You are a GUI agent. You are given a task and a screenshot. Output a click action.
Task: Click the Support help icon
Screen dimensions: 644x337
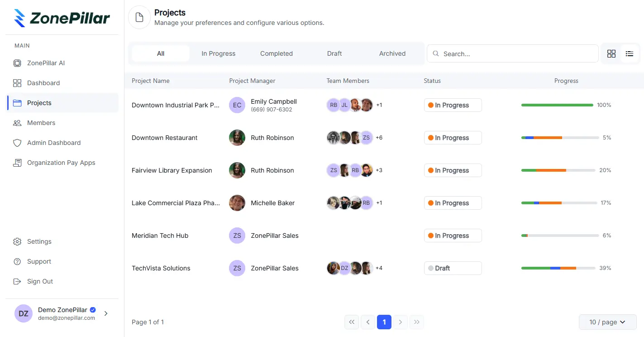[17, 261]
